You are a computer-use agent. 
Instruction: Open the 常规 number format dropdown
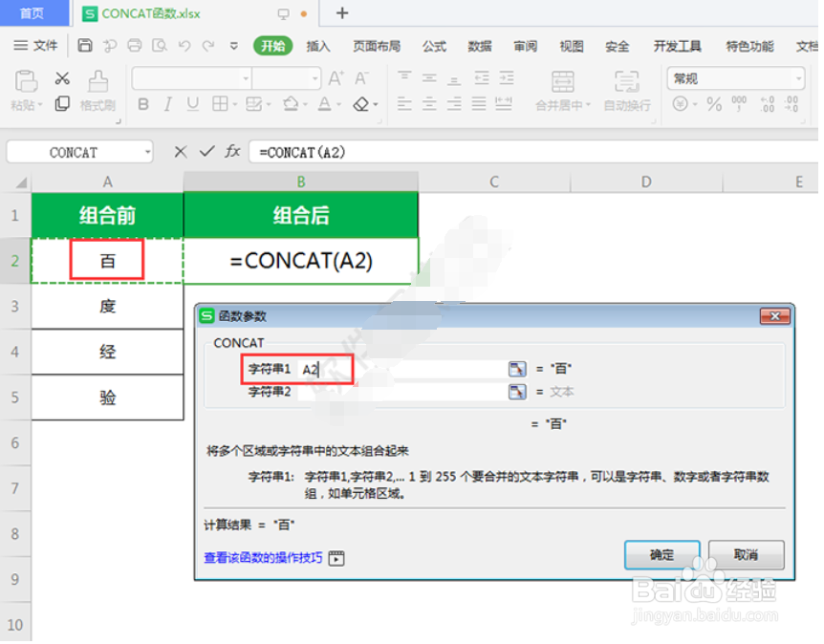coord(798,78)
